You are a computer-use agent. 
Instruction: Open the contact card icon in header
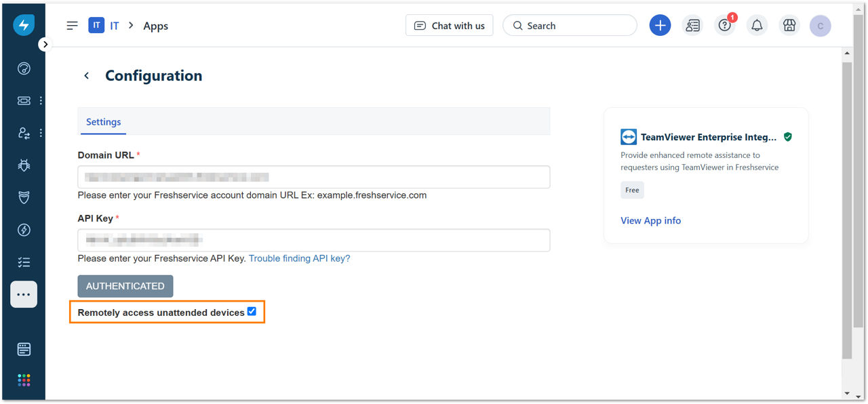(692, 26)
